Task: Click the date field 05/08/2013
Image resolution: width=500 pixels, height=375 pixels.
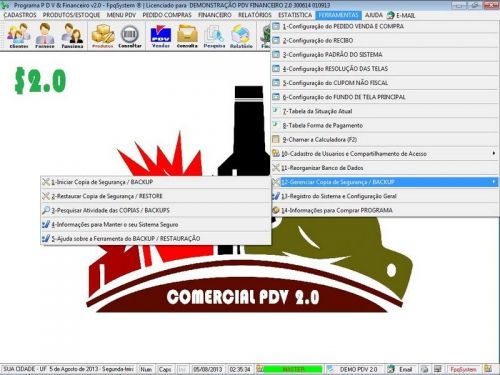Action: pos(208,369)
